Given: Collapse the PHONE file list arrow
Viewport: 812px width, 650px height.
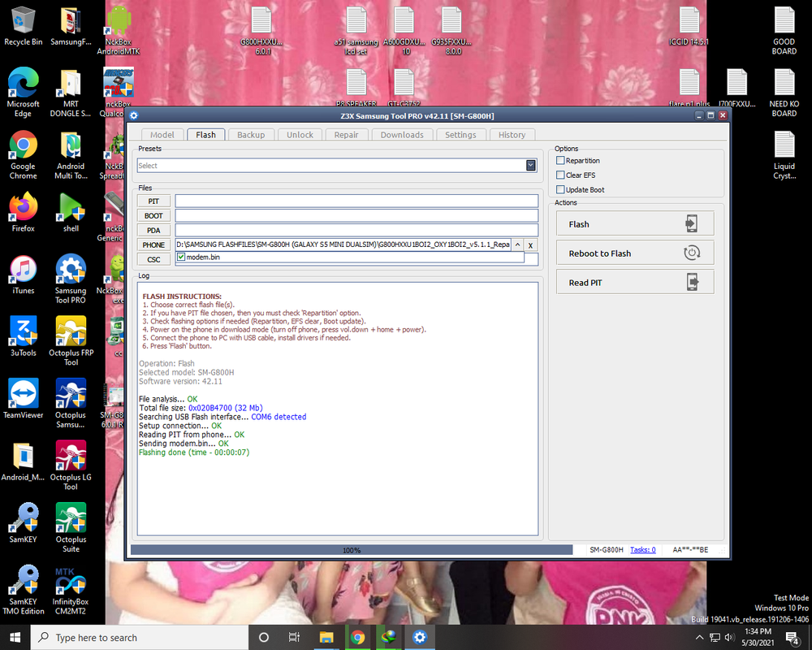Looking at the screenshot, I should click(517, 245).
